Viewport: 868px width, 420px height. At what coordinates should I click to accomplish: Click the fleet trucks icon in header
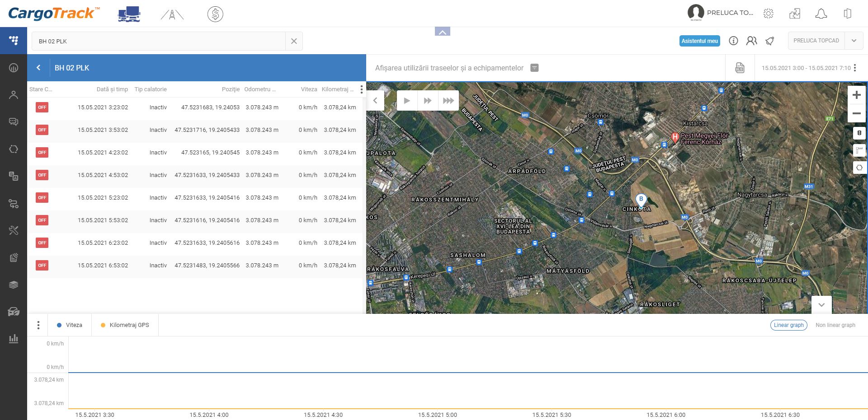(x=129, y=14)
